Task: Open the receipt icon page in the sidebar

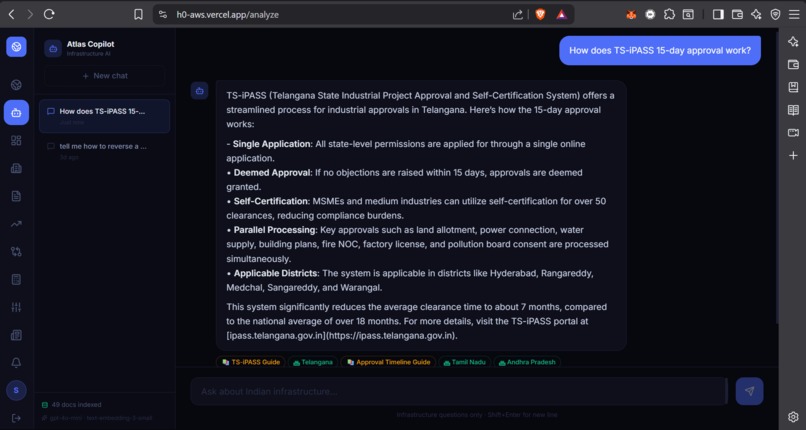Action: click(x=16, y=279)
